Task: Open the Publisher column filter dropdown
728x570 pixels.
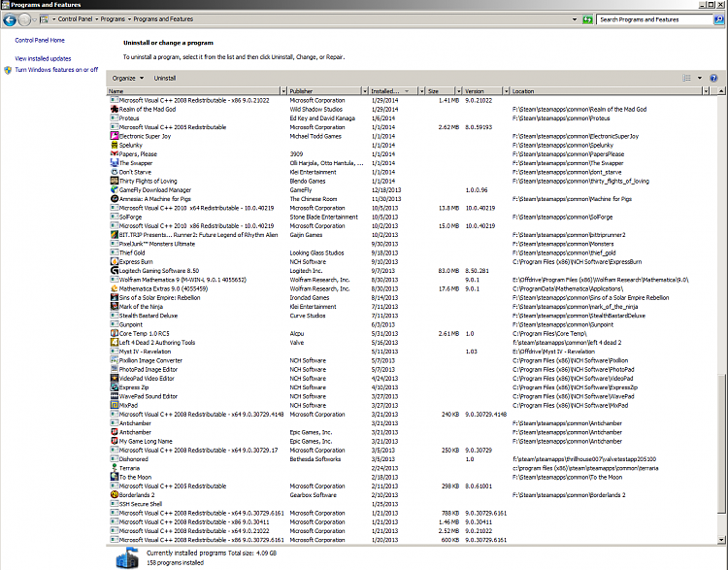Action: point(364,91)
